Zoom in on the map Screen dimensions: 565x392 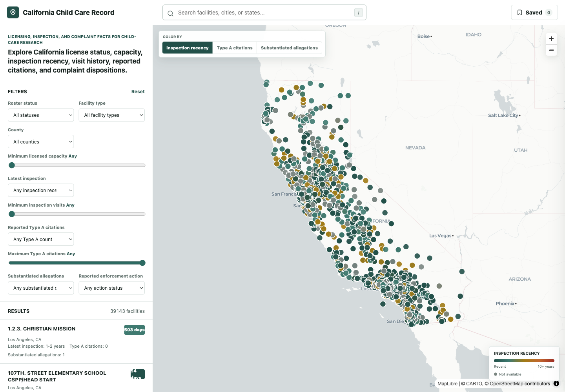tap(551, 38)
